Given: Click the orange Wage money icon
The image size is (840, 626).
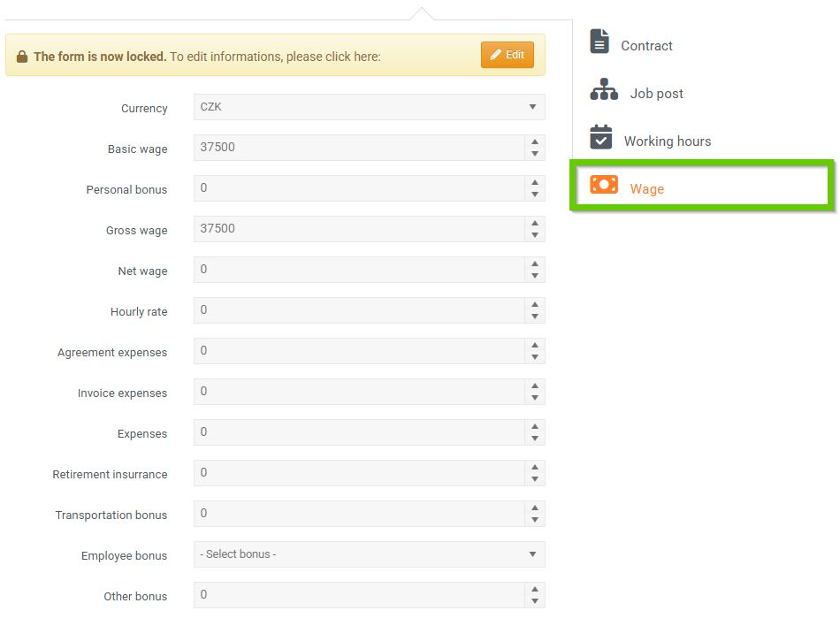Looking at the screenshot, I should coord(604,185).
